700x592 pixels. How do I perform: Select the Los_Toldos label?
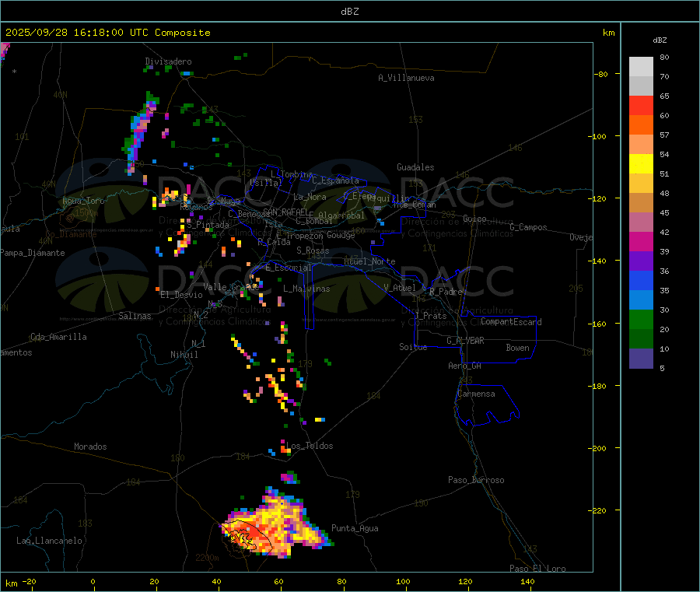tap(310, 446)
